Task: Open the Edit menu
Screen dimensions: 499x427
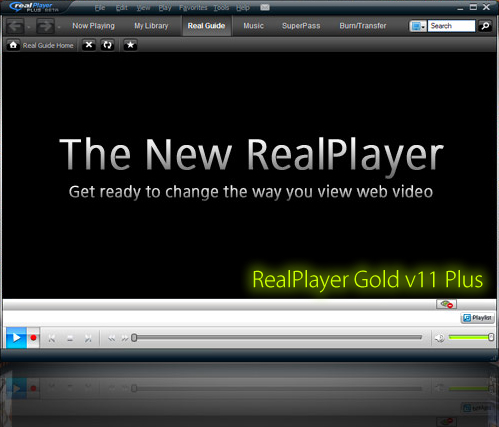Action: [122, 8]
